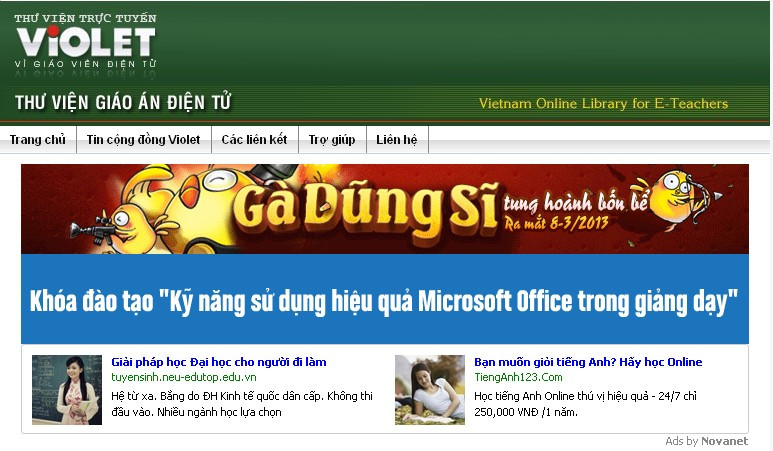
Task: Open "Bạn muốn giỏi tiếng Anh?" ad link
Action: pos(588,362)
